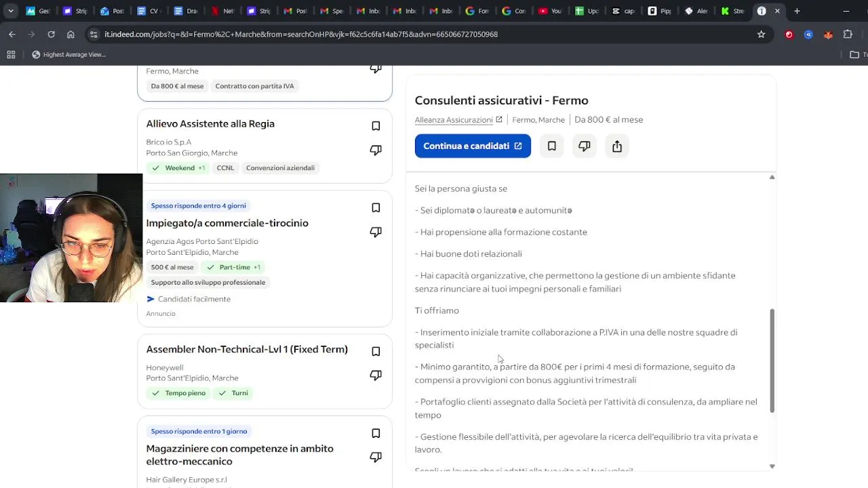
Task: Open the browser extensions puzzle icon
Action: (x=848, y=34)
